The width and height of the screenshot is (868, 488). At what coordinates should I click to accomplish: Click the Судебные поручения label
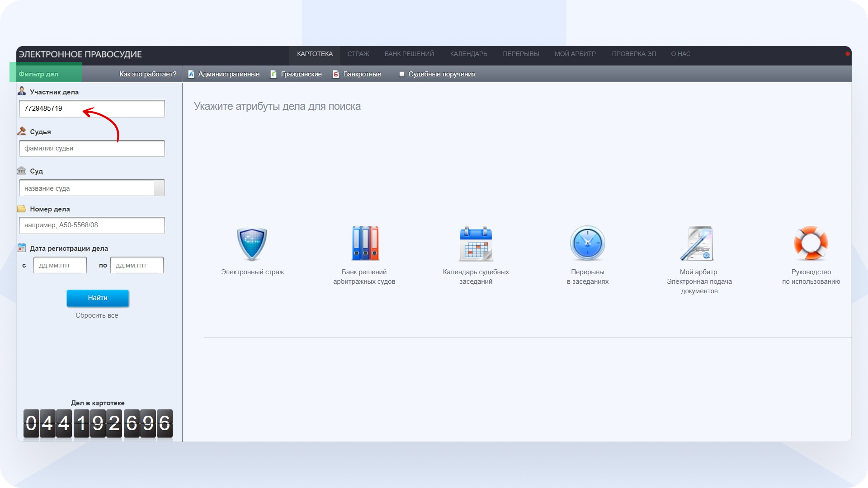[x=442, y=74]
